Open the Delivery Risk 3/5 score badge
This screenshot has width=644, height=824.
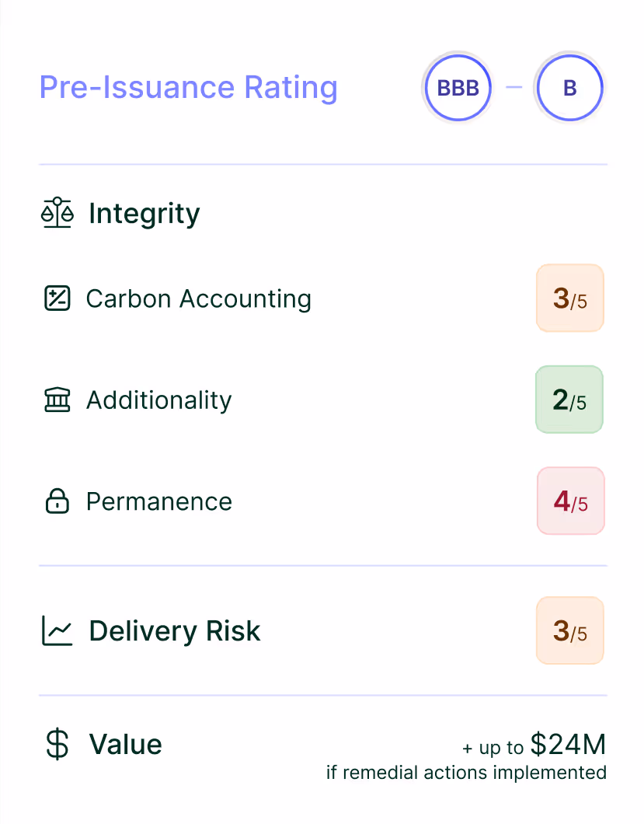pyautogui.click(x=569, y=630)
